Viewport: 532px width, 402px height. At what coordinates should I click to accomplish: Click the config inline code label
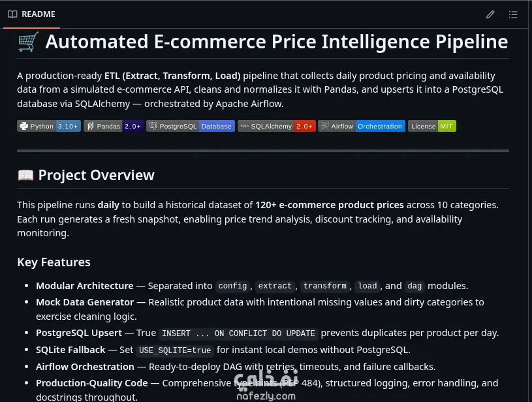click(232, 286)
